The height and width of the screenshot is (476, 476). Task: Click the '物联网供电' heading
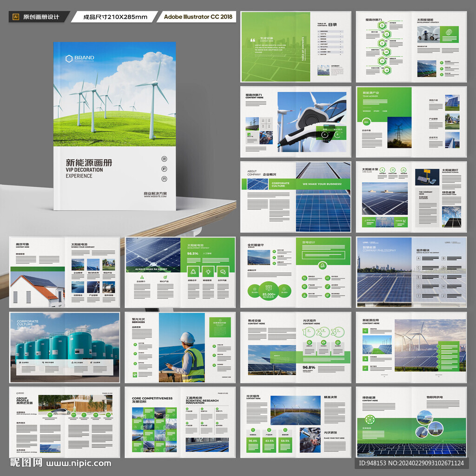point(435,397)
